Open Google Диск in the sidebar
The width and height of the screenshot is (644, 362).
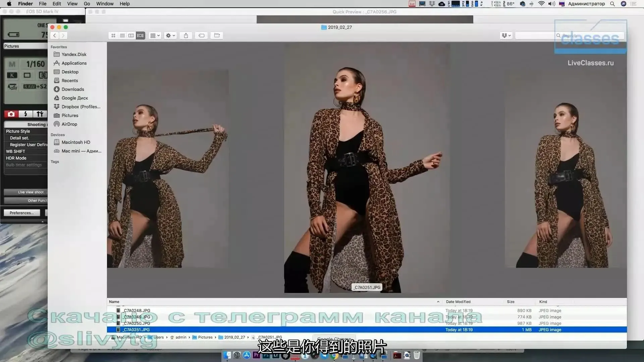click(74, 98)
